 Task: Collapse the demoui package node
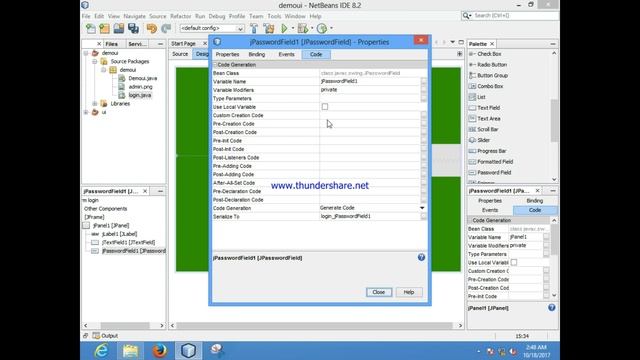[104, 70]
